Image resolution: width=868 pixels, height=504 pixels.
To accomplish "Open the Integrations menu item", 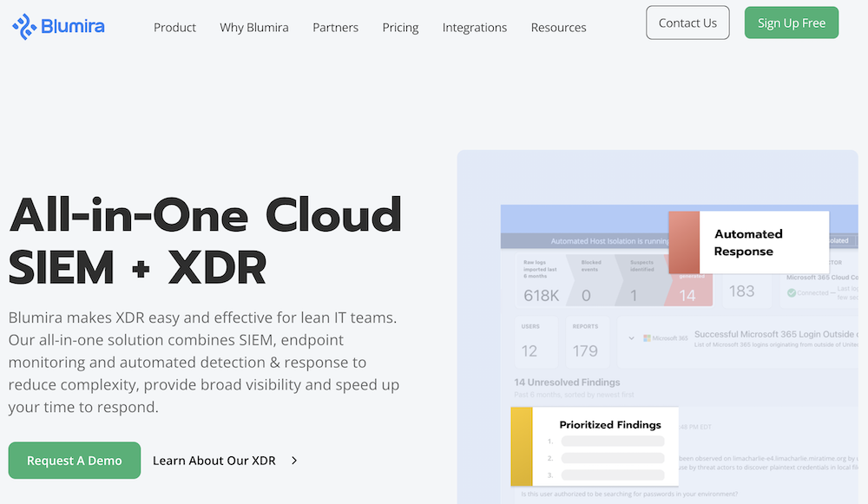I will 475,28.
